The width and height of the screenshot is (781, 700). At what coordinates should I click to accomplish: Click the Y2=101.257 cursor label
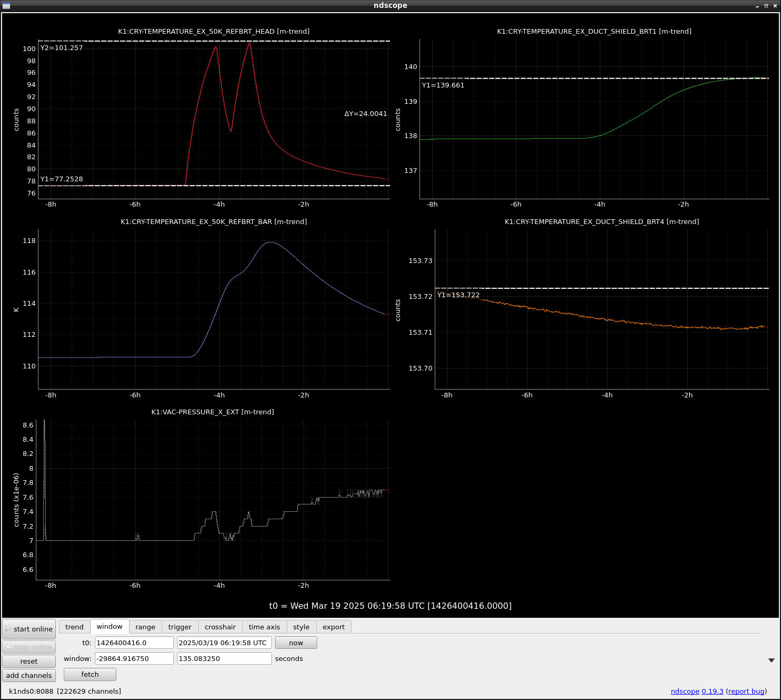pos(62,47)
